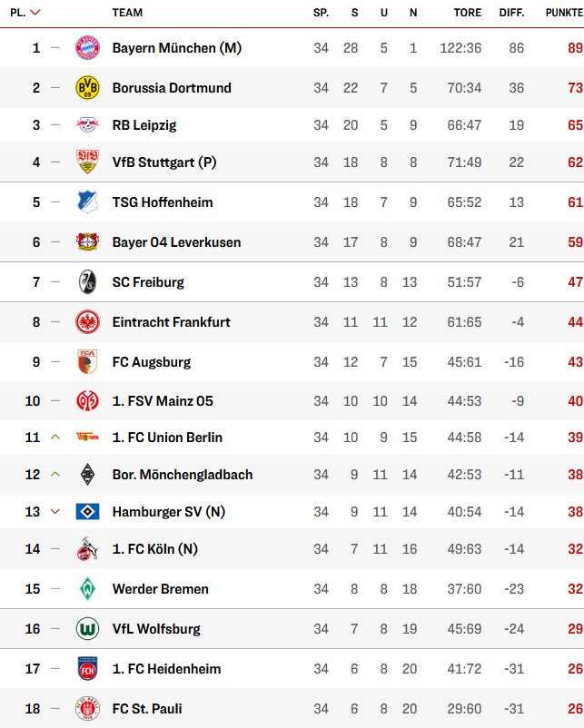Screen dimensions: 584x728
Task: Click the Hamburger SV diamond logo
Action: [87, 512]
